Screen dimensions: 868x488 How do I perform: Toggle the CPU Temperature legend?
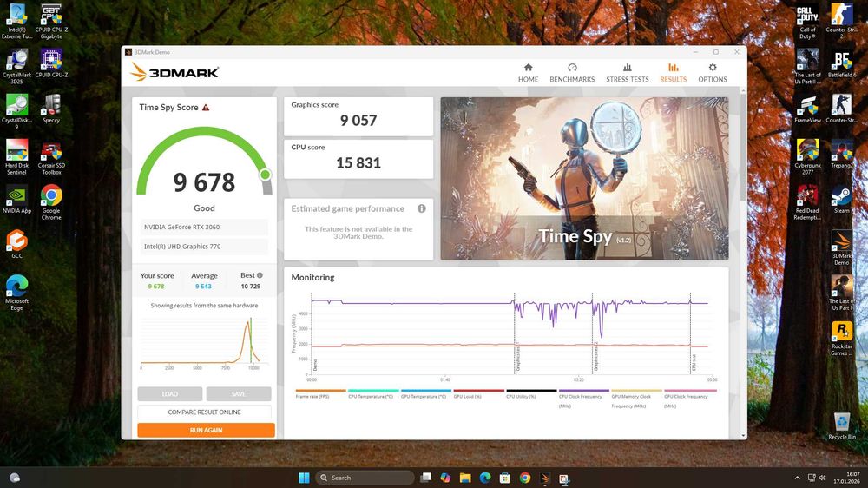[x=373, y=394]
